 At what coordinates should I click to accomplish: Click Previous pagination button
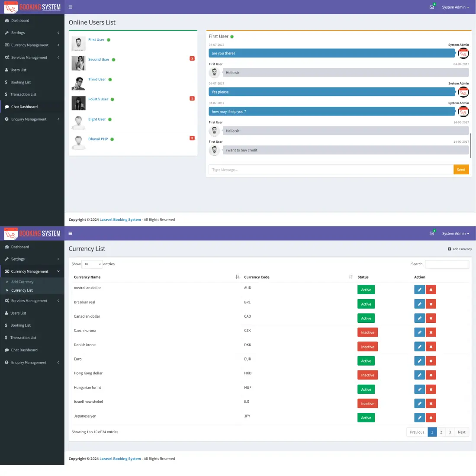[417, 432]
